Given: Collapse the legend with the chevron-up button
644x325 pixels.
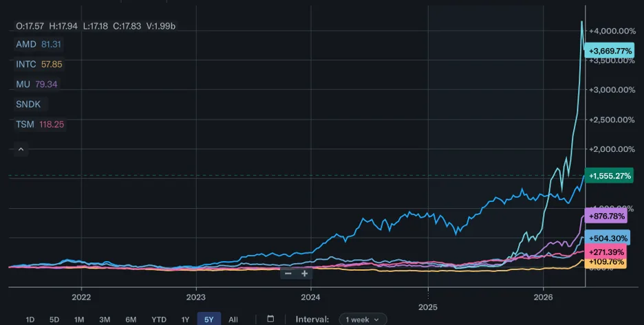Looking at the screenshot, I should click(21, 149).
